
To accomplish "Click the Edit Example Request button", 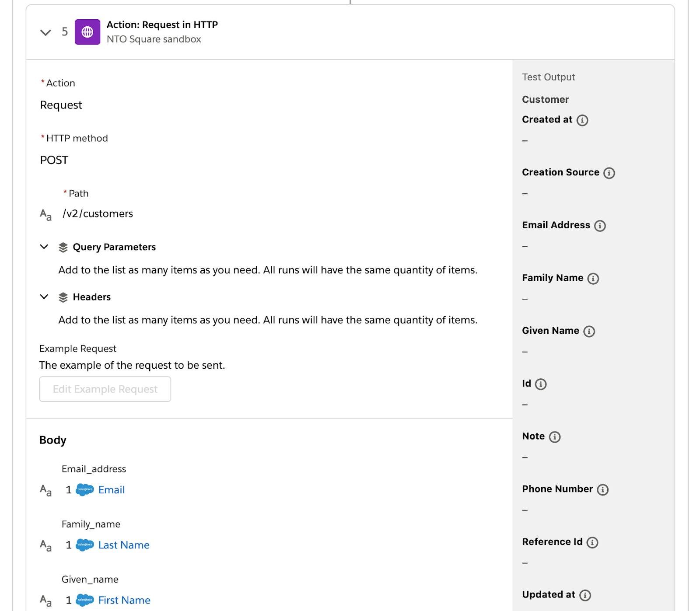I will click(105, 389).
